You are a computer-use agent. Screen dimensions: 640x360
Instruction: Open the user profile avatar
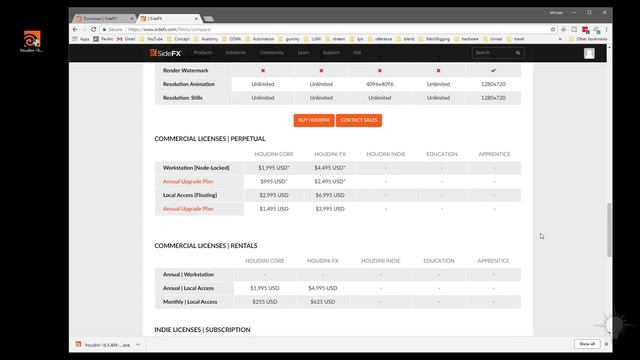pos(589,53)
